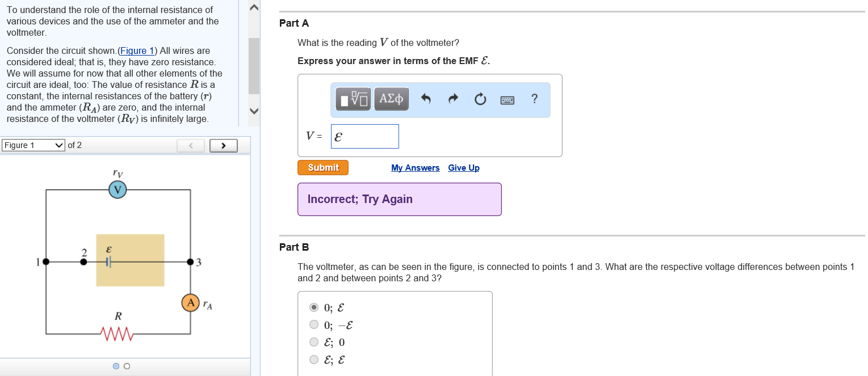Screen dimensions: 868x376
Task: Choose the 'ε; ε' radio option
Action: click(x=314, y=360)
